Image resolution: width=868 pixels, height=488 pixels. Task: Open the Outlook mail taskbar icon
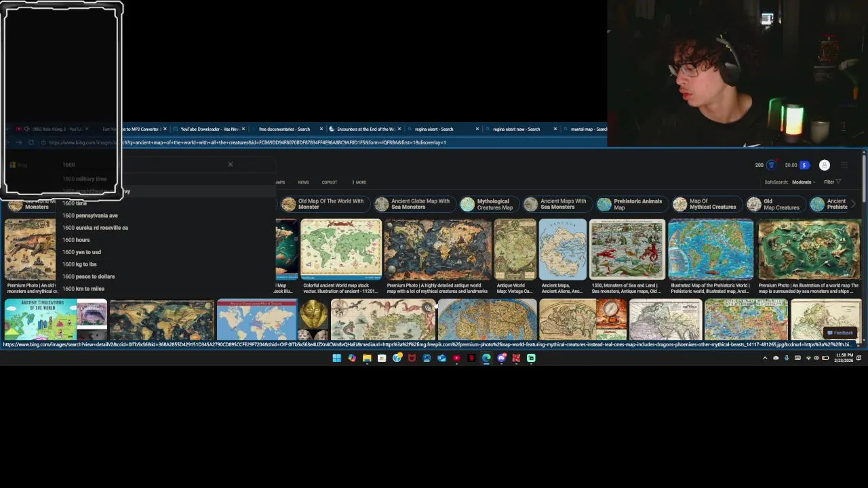(441, 358)
